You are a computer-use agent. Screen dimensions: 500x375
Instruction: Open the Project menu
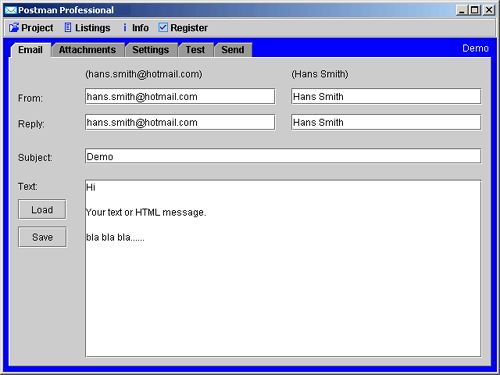point(31,28)
